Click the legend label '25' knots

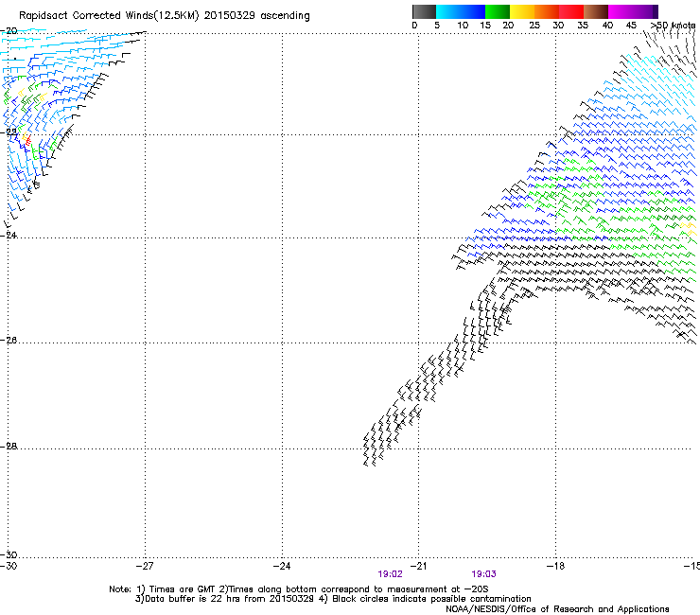[x=534, y=26]
